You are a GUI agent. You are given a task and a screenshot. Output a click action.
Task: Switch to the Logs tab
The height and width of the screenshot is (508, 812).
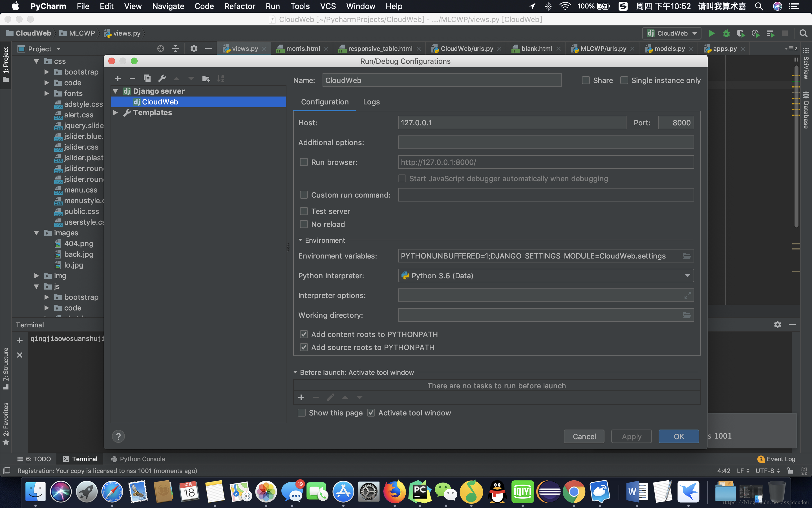pyautogui.click(x=371, y=102)
